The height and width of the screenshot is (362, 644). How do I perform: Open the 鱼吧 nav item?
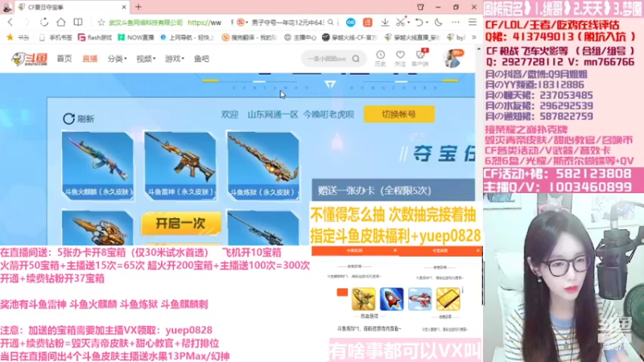(202, 59)
